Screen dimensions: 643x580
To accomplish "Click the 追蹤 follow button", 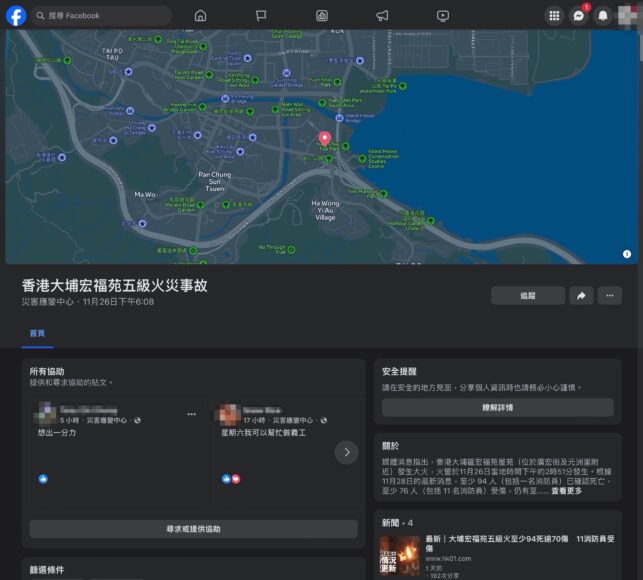I will point(528,296).
